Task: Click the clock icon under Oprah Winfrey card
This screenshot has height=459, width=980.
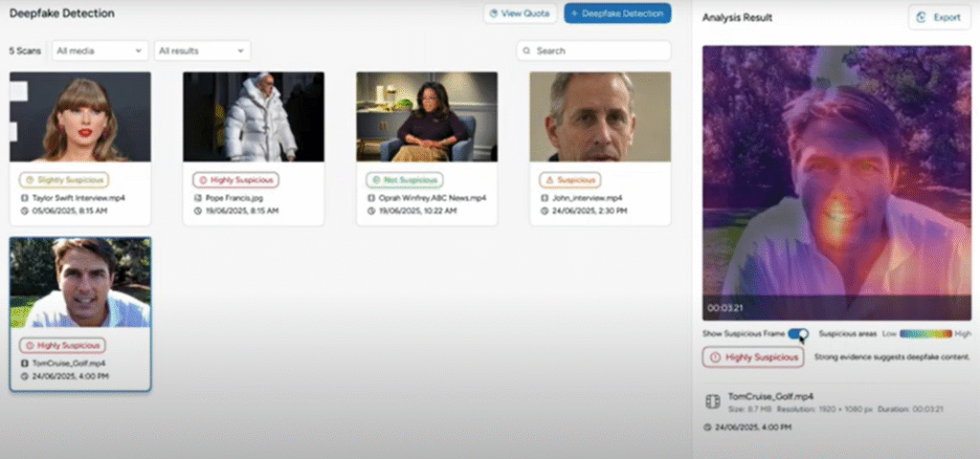Action: pos(371,210)
